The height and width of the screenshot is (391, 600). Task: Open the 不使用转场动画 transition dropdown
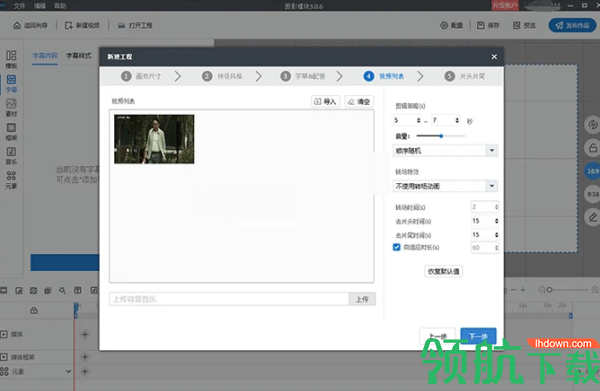pyautogui.click(x=445, y=186)
